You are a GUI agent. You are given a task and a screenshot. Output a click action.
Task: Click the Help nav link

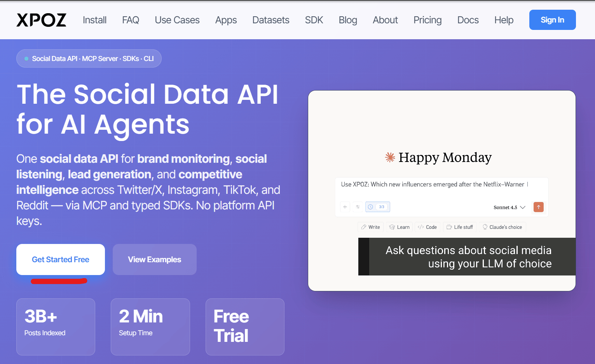click(x=504, y=20)
